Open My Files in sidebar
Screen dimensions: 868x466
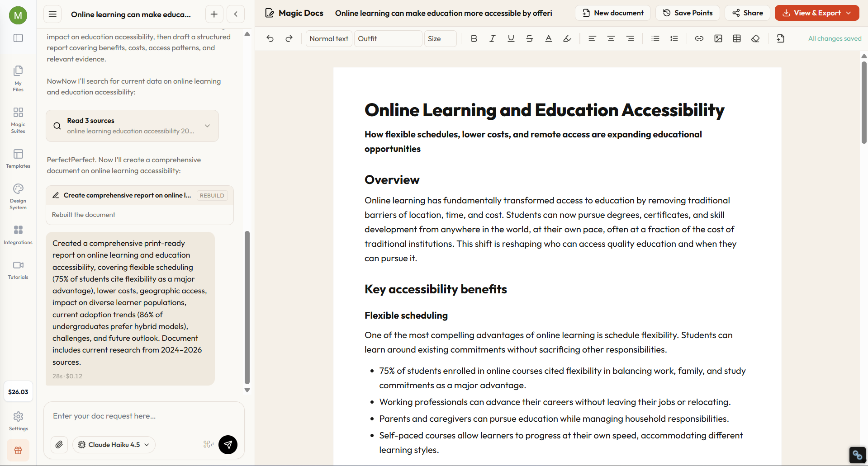[x=18, y=79]
